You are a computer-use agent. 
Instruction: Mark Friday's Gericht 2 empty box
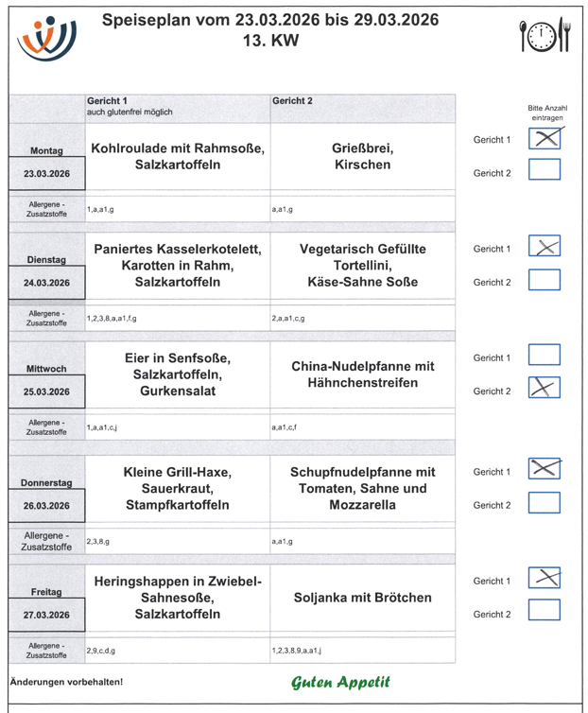pyautogui.click(x=544, y=610)
